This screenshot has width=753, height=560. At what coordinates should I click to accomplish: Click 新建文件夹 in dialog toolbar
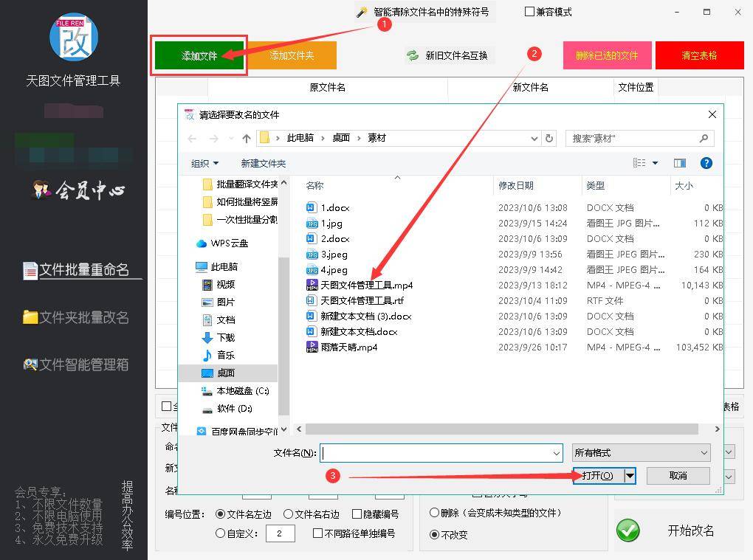point(263,164)
